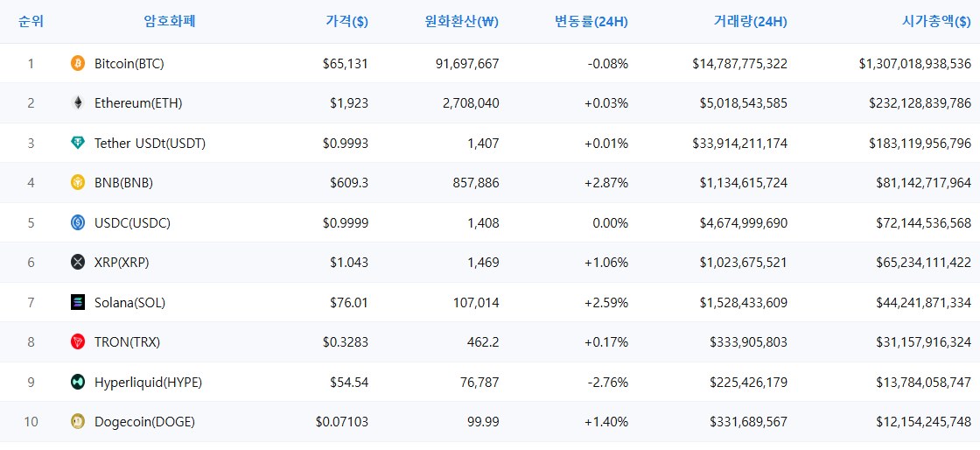This screenshot has width=980, height=450.
Task: Select Ethereum won value 2,708,040
Action: coord(472,103)
